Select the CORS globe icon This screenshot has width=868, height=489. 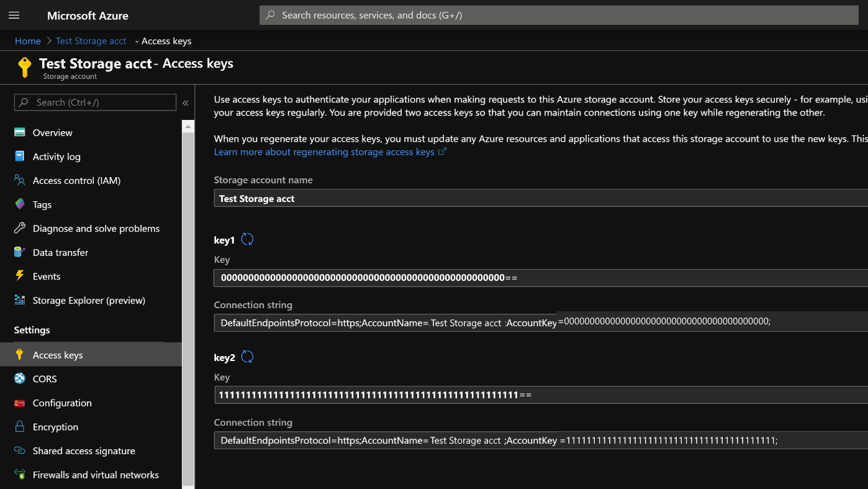pos(20,378)
